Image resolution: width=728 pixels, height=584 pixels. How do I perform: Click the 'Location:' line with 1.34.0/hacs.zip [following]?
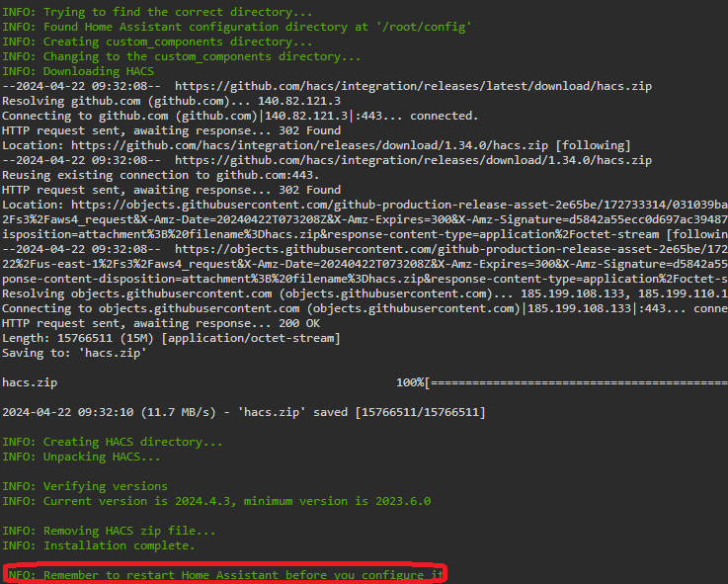(316, 146)
